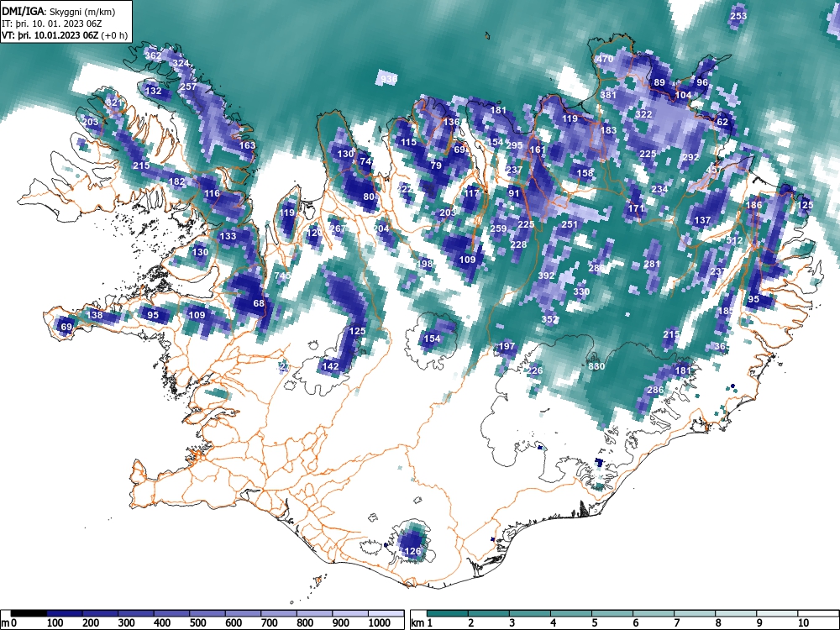Select the 292 visibility value
Image resolution: width=840 pixels, height=630 pixels.
click(x=690, y=158)
